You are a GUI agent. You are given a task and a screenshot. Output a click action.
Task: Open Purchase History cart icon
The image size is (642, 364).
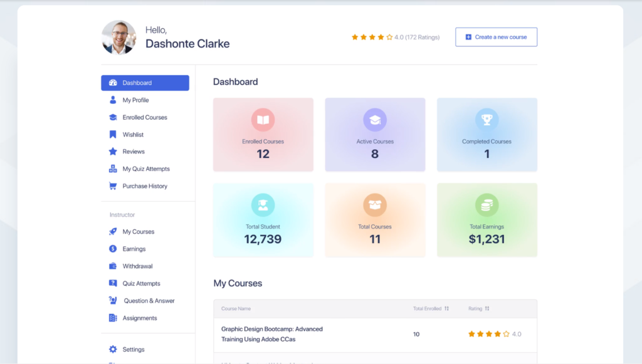point(113,185)
